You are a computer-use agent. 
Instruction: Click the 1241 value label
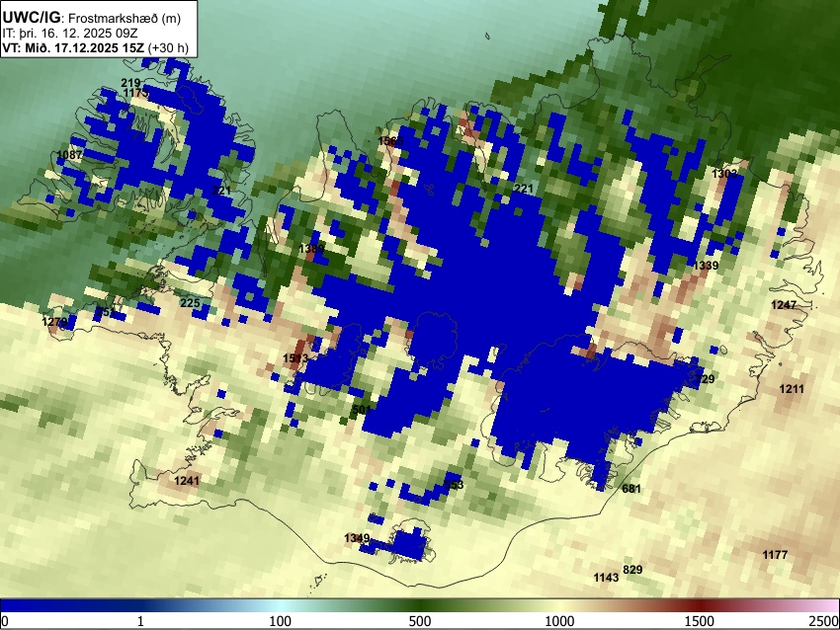click(x=187, y=481)
